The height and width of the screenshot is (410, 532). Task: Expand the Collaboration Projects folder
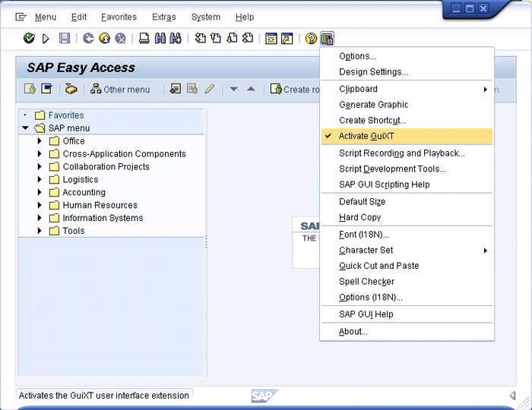(x=40, y=166)
